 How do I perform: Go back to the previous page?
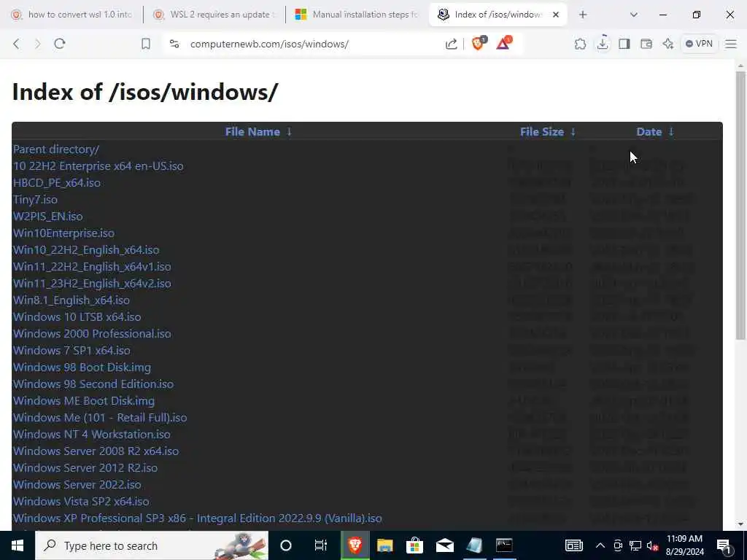(16, 44)
